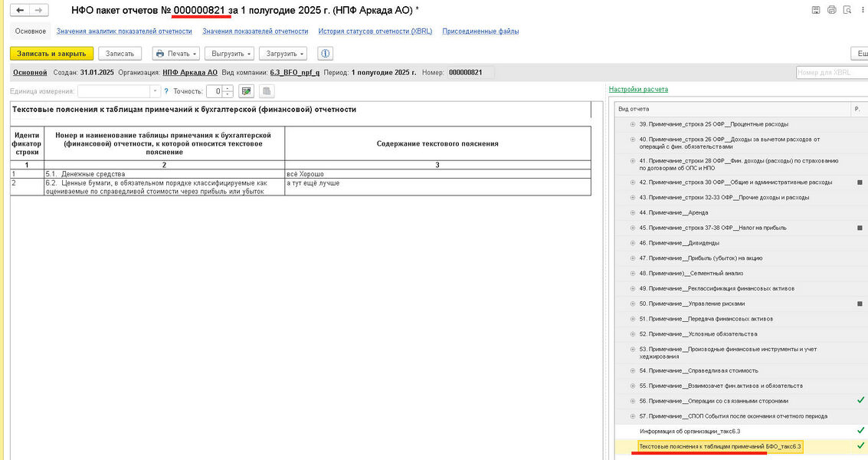
Task: Switch to Значения аналитик показателей отчетности tab
Action: coord(124,31)
